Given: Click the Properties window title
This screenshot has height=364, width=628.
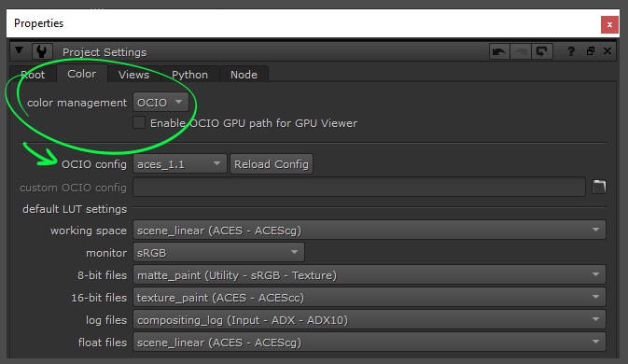Looking at the screenshot, I should [x=39, y=23].
